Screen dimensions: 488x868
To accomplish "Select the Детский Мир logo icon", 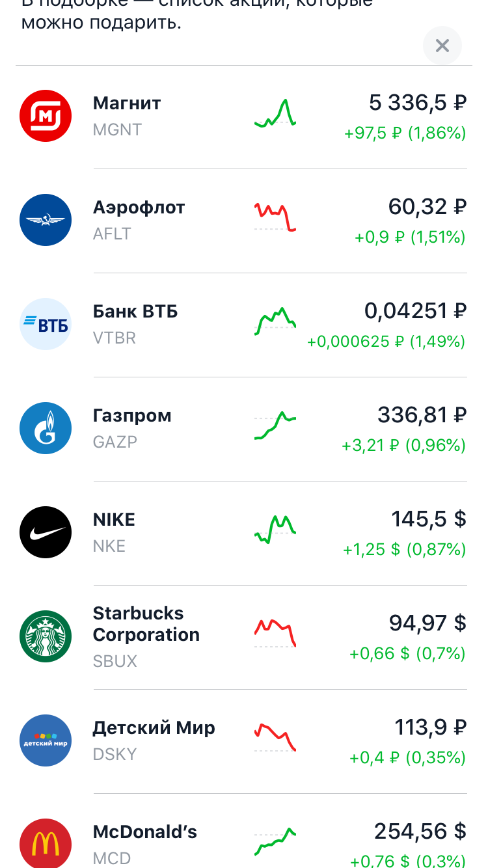I will pyautogui.click(x=46, y=740).
